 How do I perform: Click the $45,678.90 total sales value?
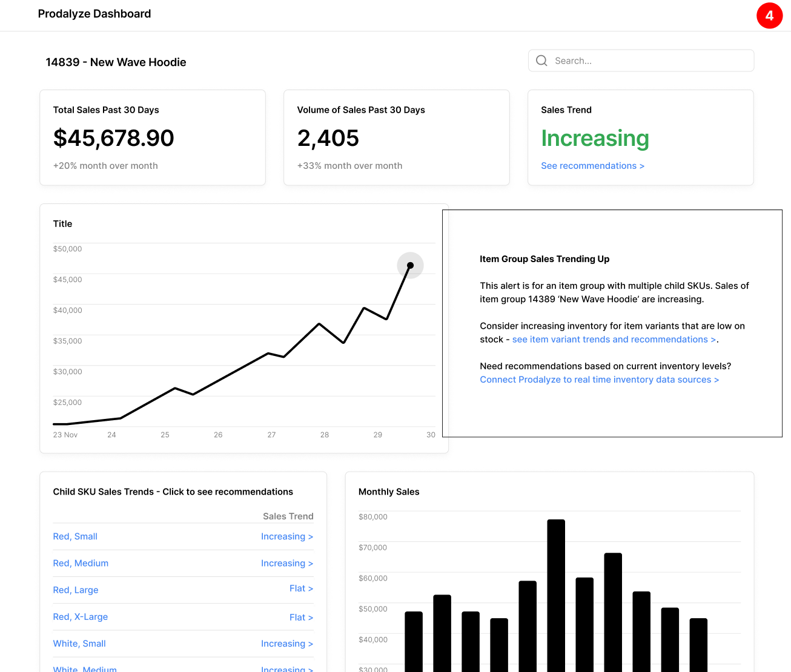(114, 138)
